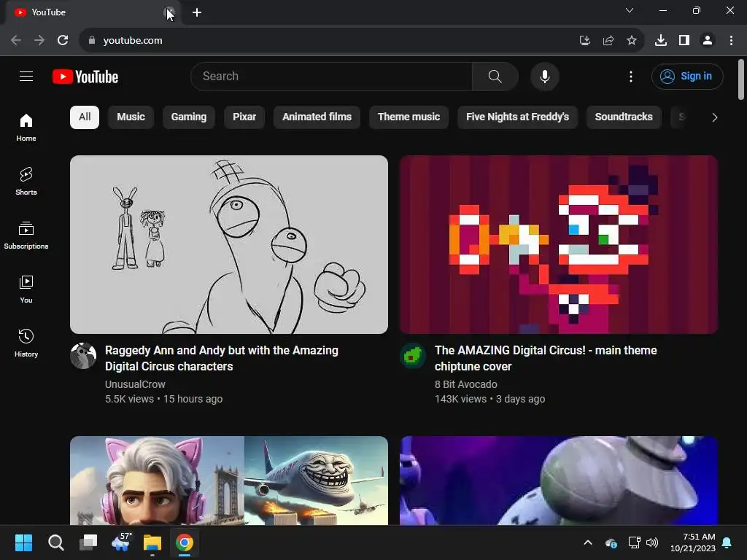The image size is (747, 560).
Task: Open History from the sidebar
Action: (26, 343)
